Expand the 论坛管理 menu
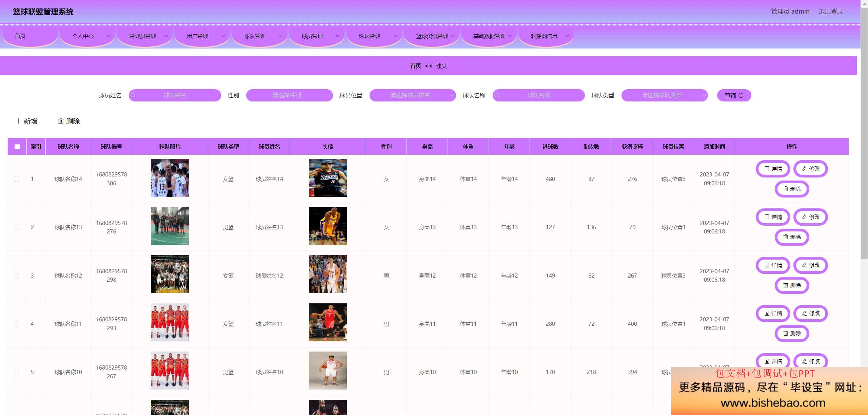Image resolution: width=868 pixels, height=415 pixels. (x=374, y=36)
